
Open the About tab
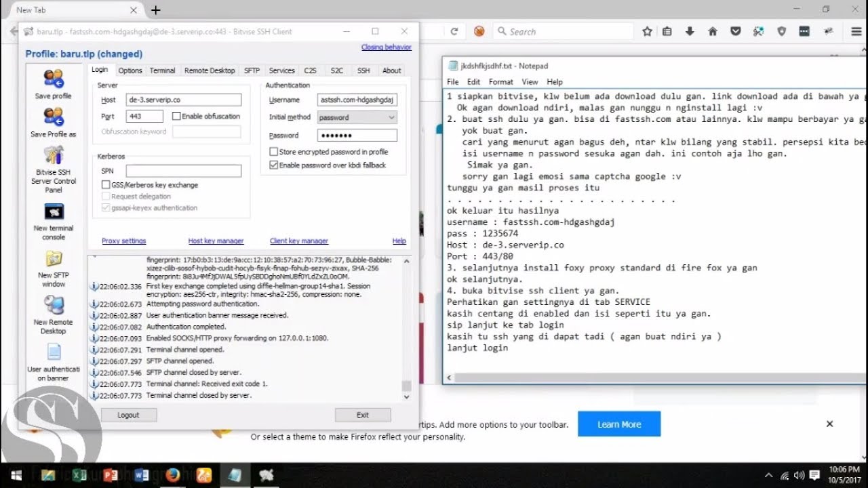[x=392, y=70]
